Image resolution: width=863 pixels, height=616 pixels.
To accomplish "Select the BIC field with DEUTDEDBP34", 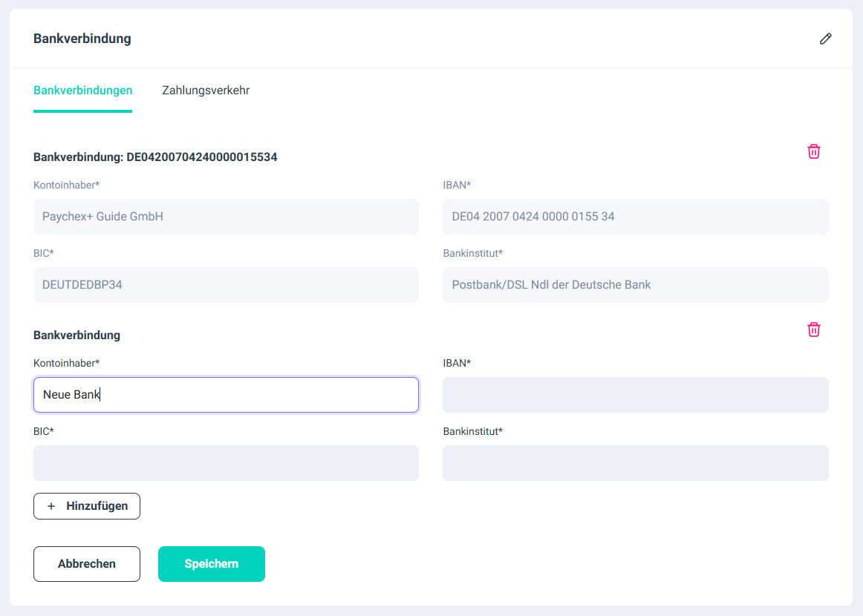I will pos(226,285).
